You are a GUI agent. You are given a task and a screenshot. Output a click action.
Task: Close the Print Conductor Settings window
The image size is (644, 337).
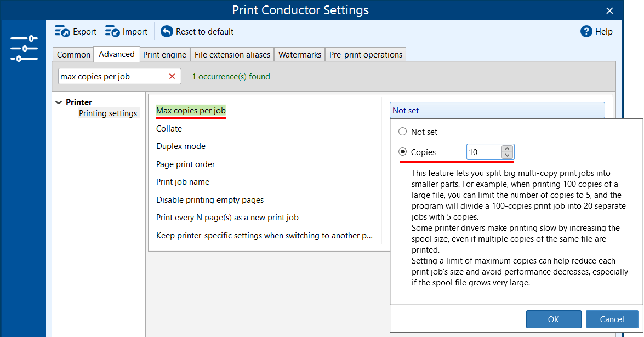pyautogui.click(x=609, y=10)
